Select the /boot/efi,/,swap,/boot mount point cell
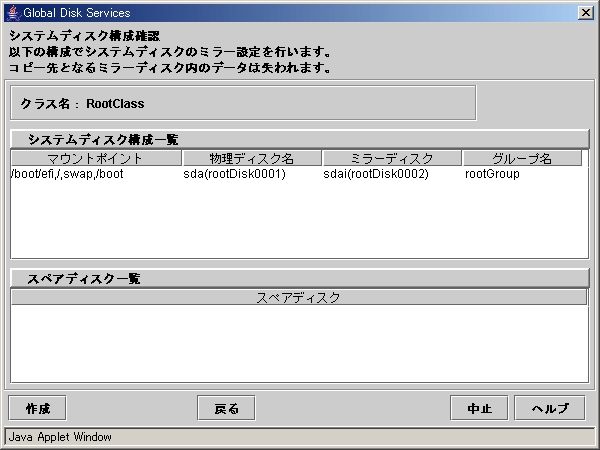Viewport: 600px width, 450px height. pyautogui.click(x=96, y=174)
